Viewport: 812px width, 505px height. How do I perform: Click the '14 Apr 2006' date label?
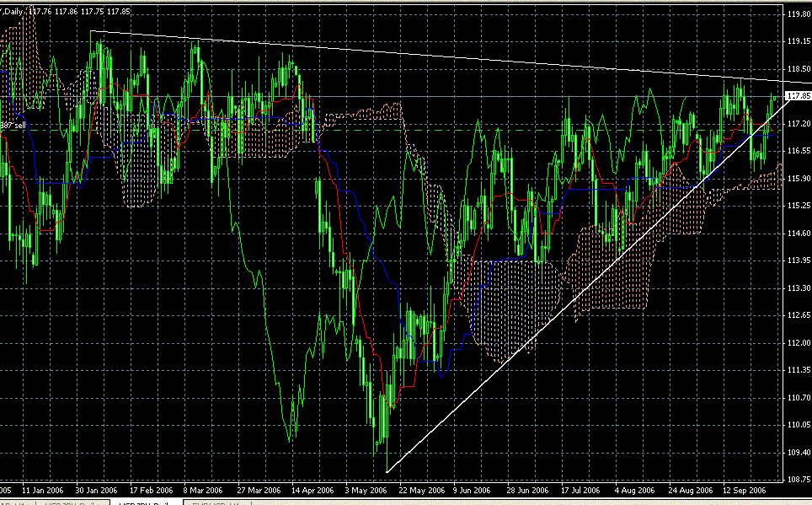(313, 491)
